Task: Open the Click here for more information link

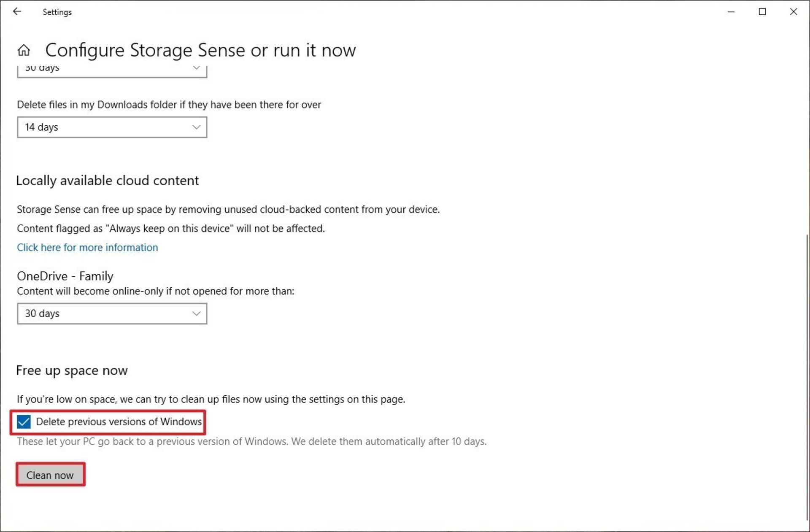Action: pos(87,247)
